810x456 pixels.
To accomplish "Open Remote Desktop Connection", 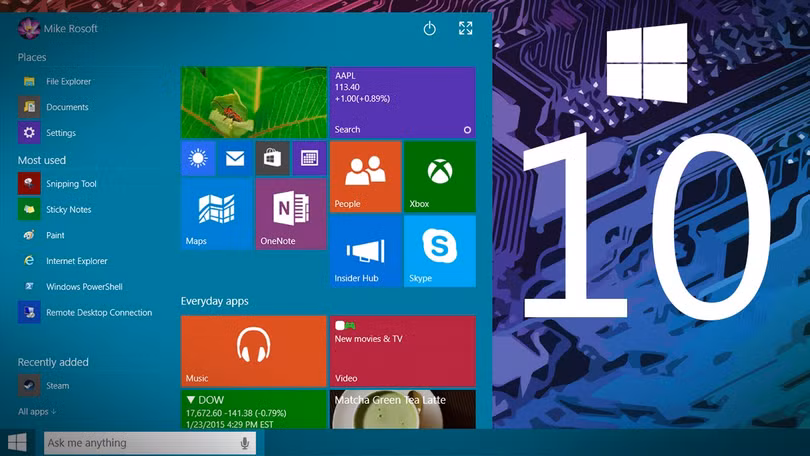I will tap(85, 312).
